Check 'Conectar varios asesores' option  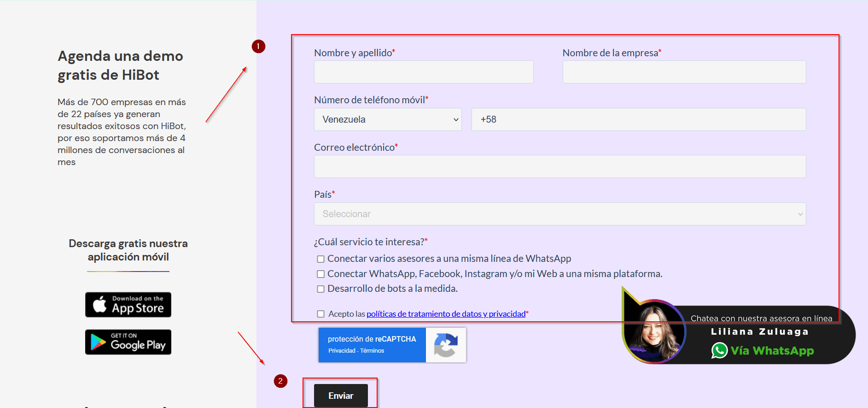point(321,259)
